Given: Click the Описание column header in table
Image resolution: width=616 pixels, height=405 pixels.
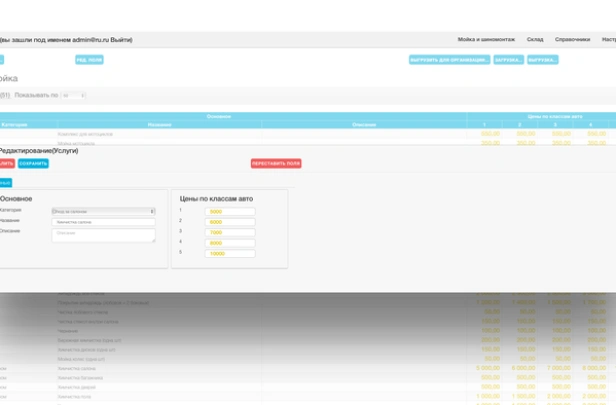Looking at the screenshot, I should (x=364, y=125).
